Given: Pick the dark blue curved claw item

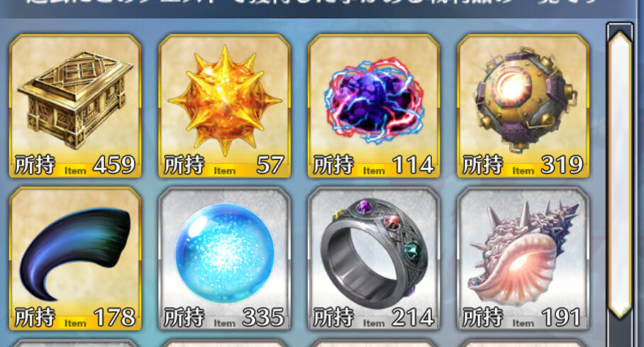Looking at the screenshot, I should coord(75,258).
